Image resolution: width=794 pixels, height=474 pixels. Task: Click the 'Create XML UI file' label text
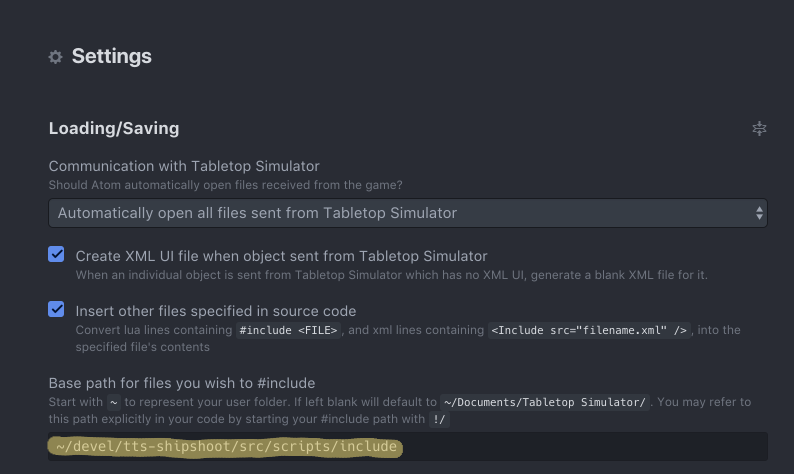[282, 256]
